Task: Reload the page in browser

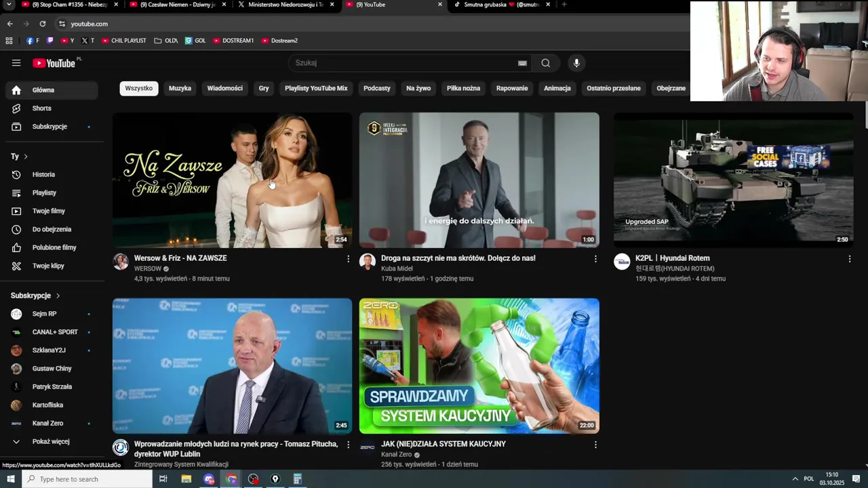Action: tap(42, 24)
